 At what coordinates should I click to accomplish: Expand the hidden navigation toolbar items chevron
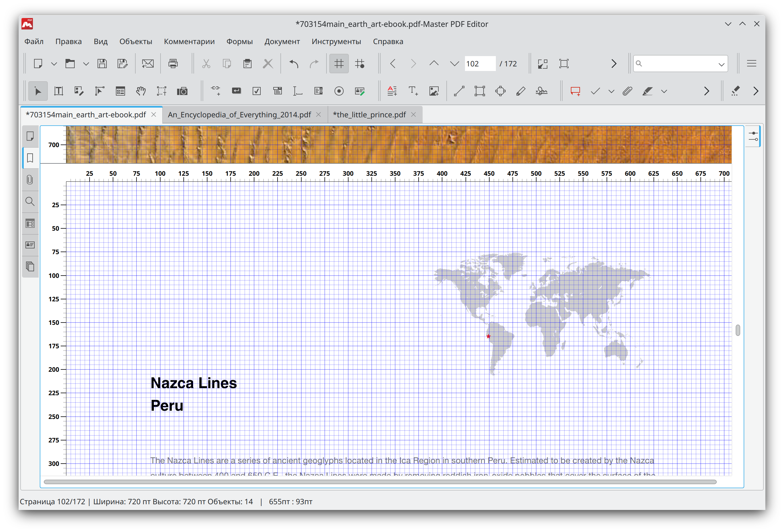tap(614, 64)
